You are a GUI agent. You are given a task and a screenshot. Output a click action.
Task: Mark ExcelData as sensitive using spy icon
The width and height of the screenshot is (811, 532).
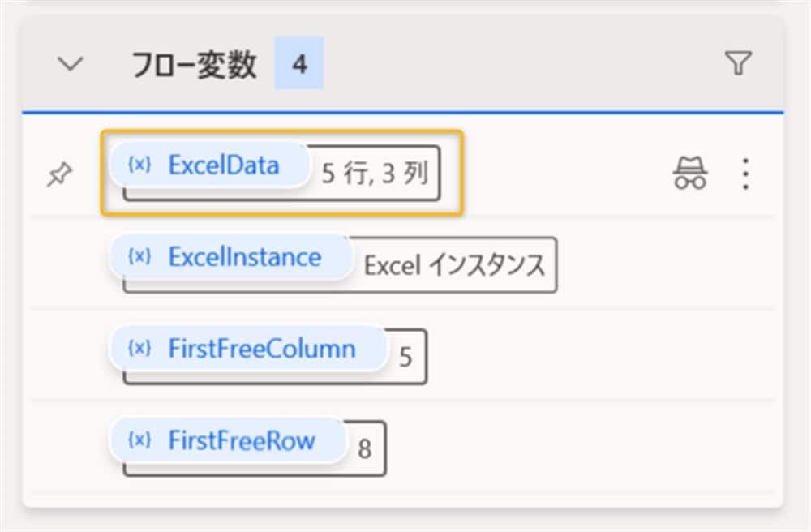[x=690, y=174]
